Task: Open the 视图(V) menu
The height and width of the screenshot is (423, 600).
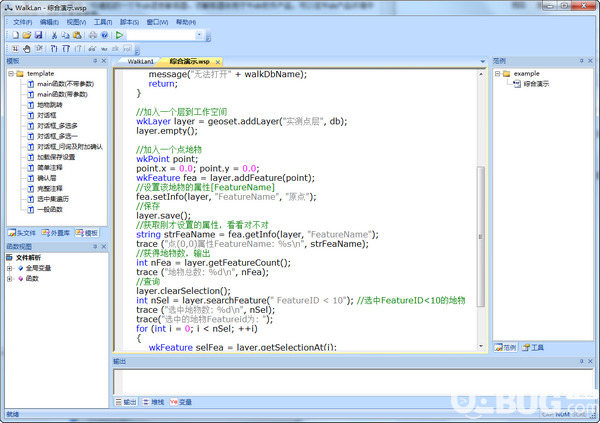Action: (x=76, y=22)
